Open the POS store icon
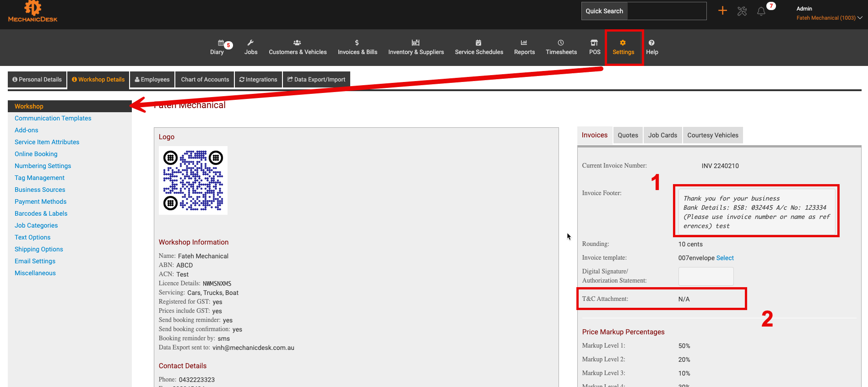The height and width of the screenshot is (387, 868). click(594, 43)
